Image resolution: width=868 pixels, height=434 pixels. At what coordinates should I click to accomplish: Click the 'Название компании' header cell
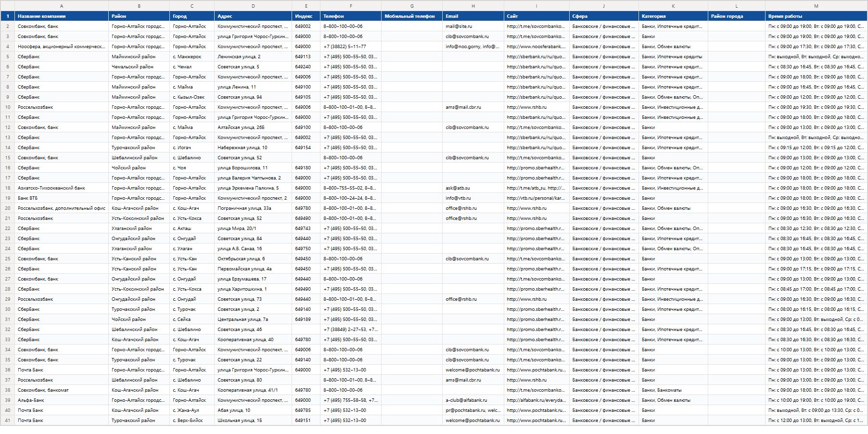[x=62, y=16]
